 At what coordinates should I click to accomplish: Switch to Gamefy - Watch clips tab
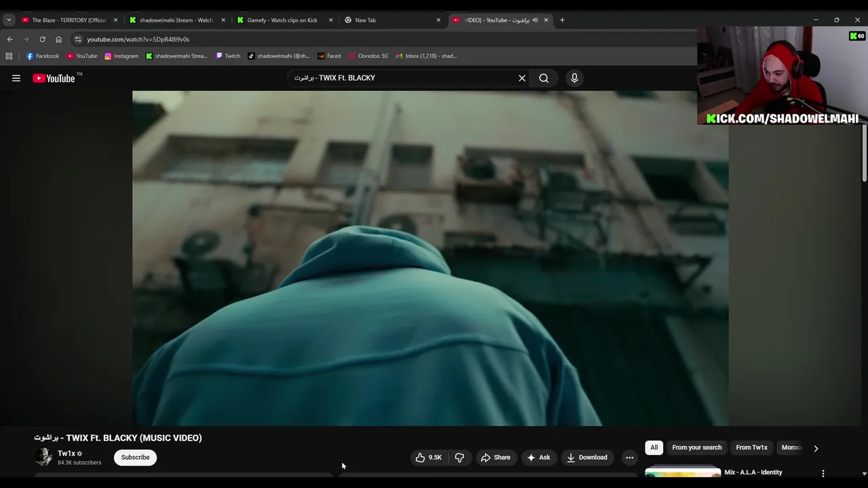(x=282, y=20)
